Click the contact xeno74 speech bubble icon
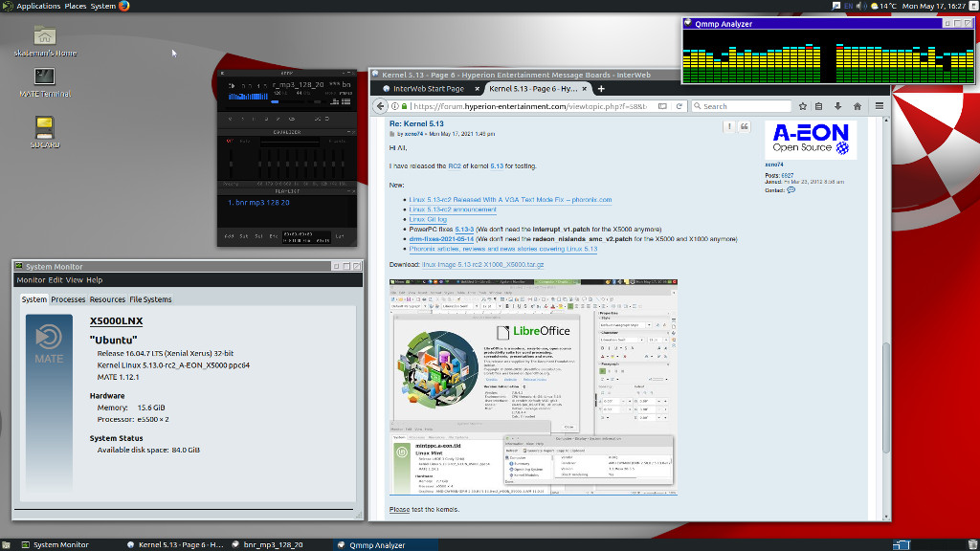The height and width of the screenshot is (551, 980). click(x=791, y=190)
